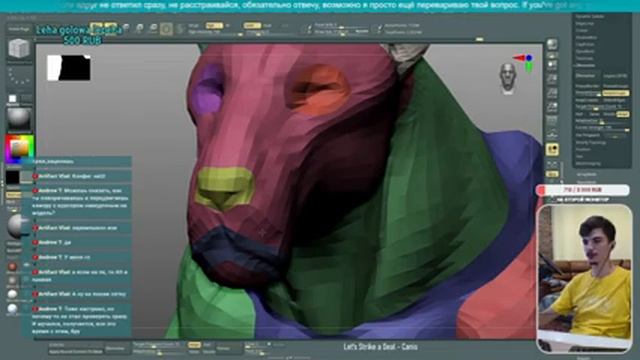The height and width of the screenshot is (360, 640).
Task: Toggle the FreezeGroups option
Action: tap(616, 86)
